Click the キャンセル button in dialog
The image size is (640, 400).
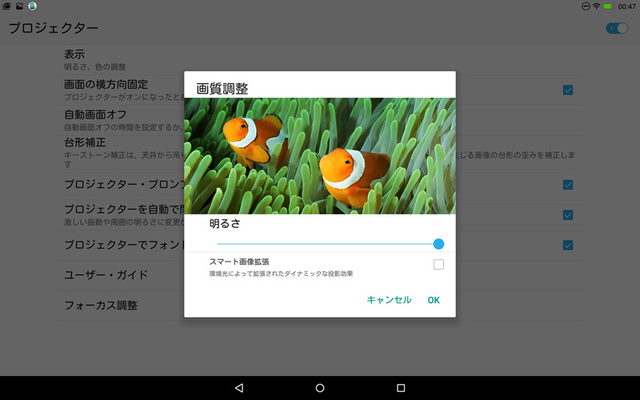[x=389, y=300]
